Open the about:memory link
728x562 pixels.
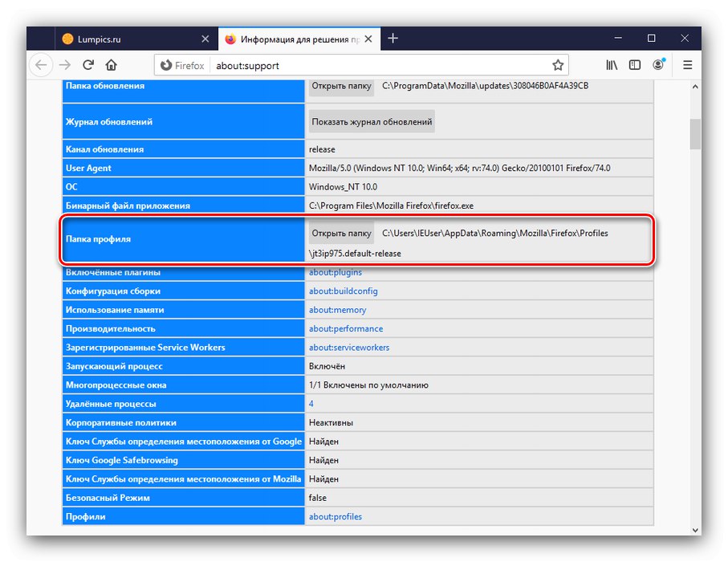pyautogui.click(x=338, y=310)
